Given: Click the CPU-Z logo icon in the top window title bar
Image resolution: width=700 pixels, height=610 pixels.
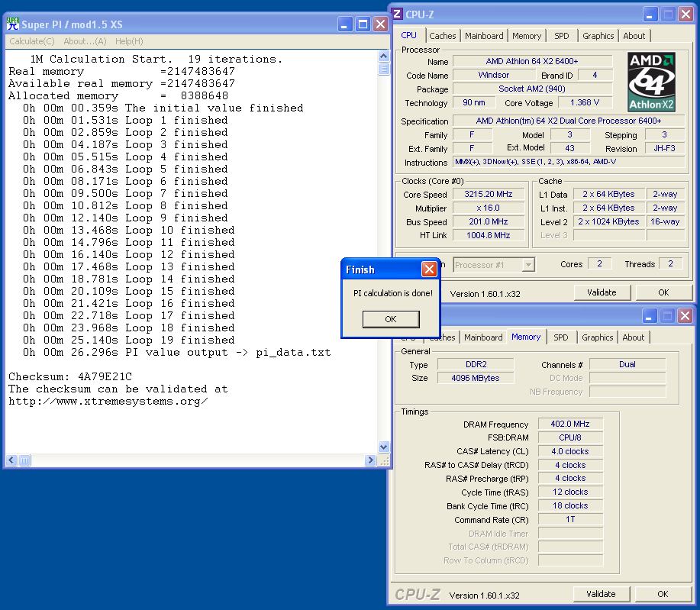Looking at the screenshot, I should [x=397, y=14].
